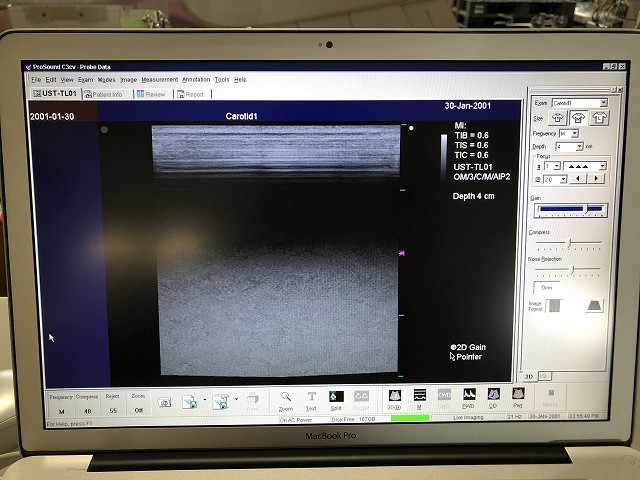
Task: Open the Modes menu
Action: pyautogui.click(x=107, y=80)
